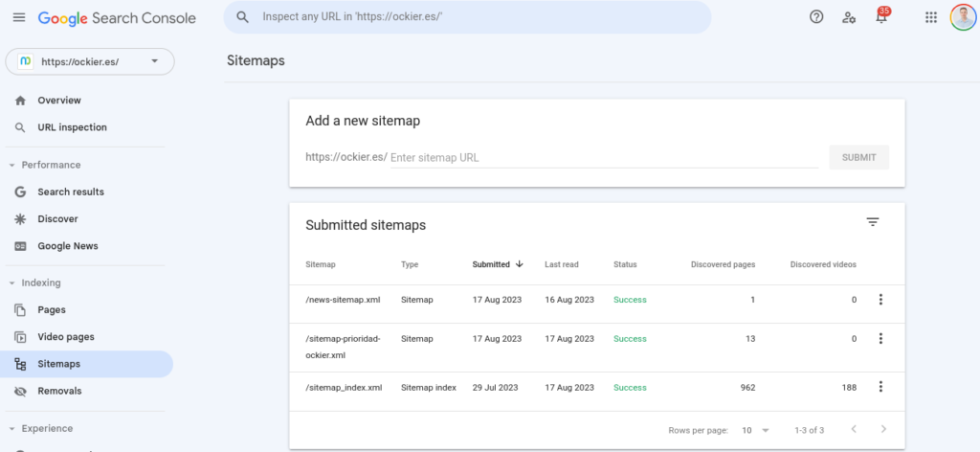
Task: Go to previous page of sitemaps
Action: 854,429
